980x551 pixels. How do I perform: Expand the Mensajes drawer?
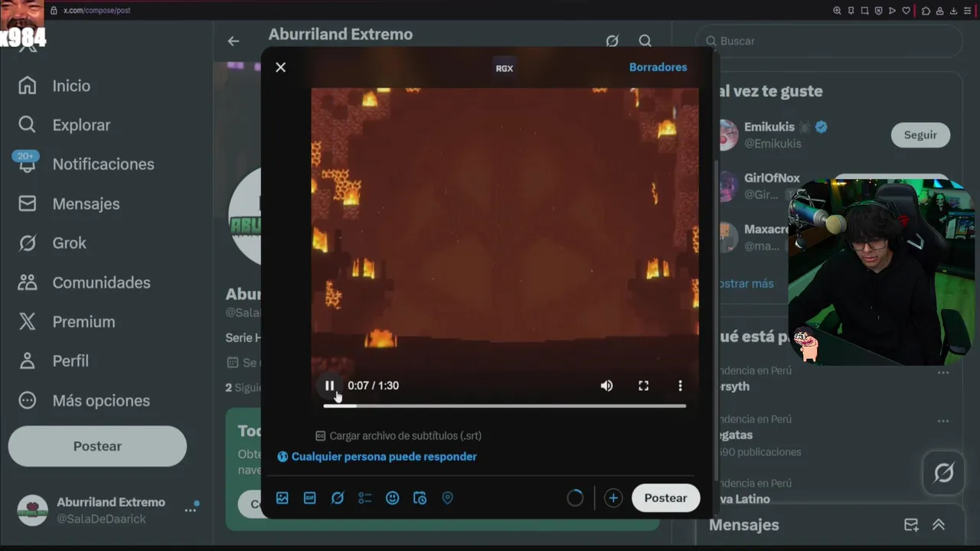click(939, 525)
